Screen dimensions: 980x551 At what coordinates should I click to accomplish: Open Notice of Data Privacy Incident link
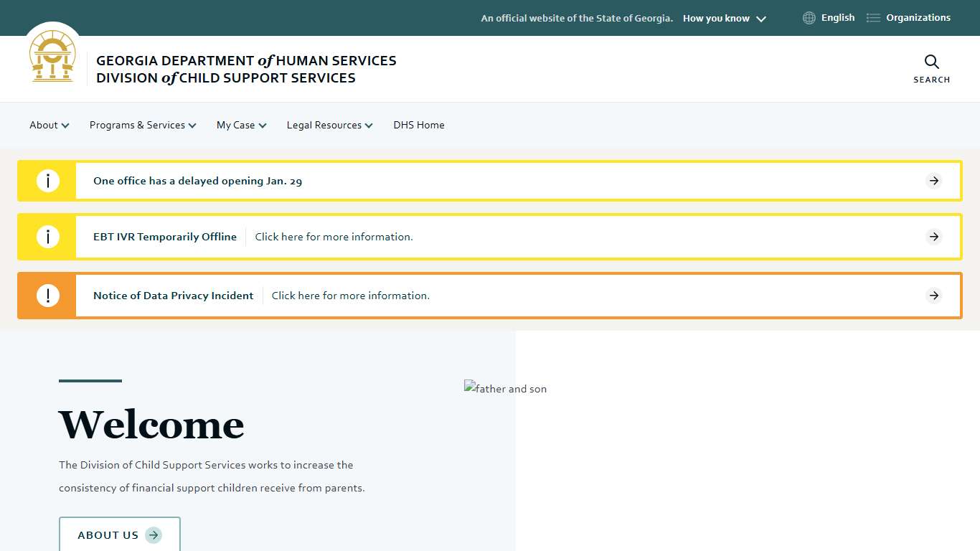pos(174,296)
